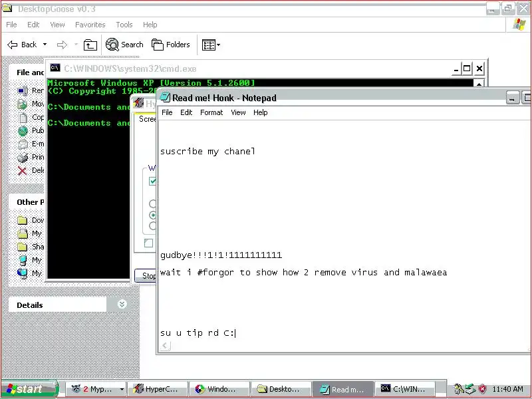The image size is (532, 399).
Task: Open Explorer's Favorites menu
Action: click(x=90, y=25)
